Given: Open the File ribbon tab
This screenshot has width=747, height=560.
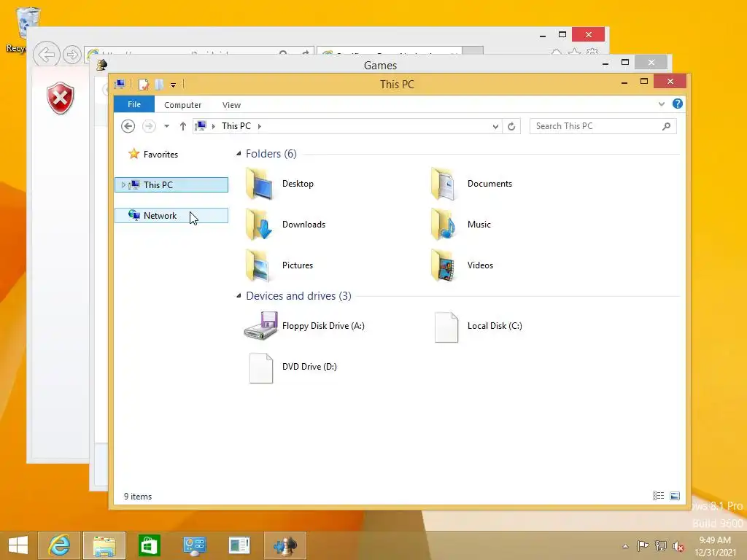Looking at the screenshot, I should click(x=134, y=104).
